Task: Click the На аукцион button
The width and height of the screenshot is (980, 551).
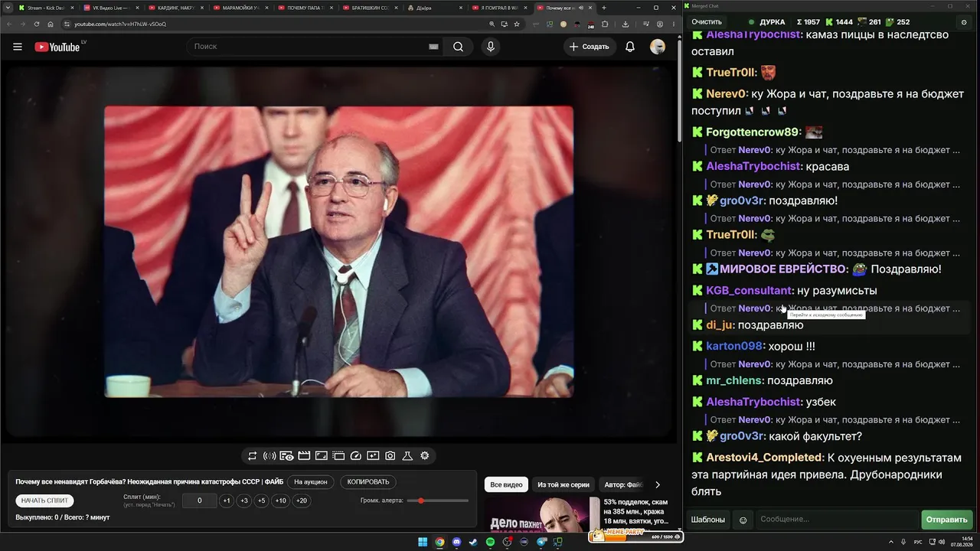Action: [x=311, y=482]
